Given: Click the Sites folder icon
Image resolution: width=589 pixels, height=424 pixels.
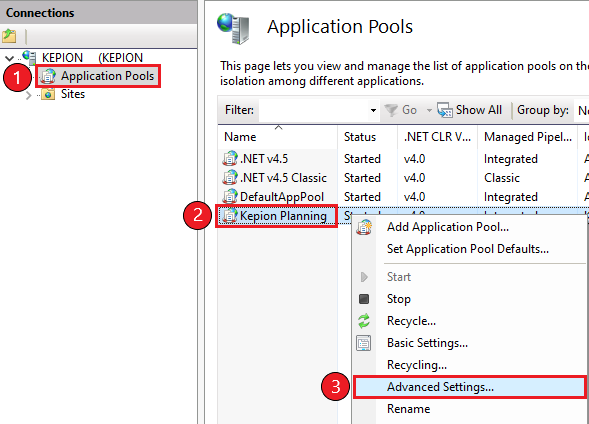Looking at the screenshot, I should pos(48,94).
